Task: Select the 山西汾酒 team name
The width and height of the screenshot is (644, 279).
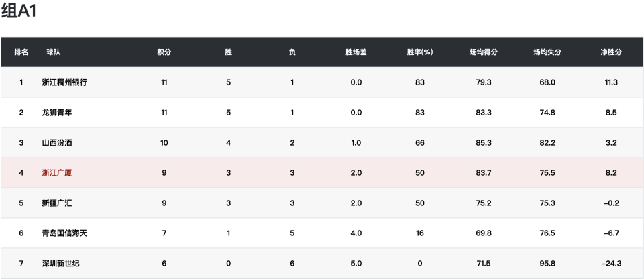Action: (56, 143)
